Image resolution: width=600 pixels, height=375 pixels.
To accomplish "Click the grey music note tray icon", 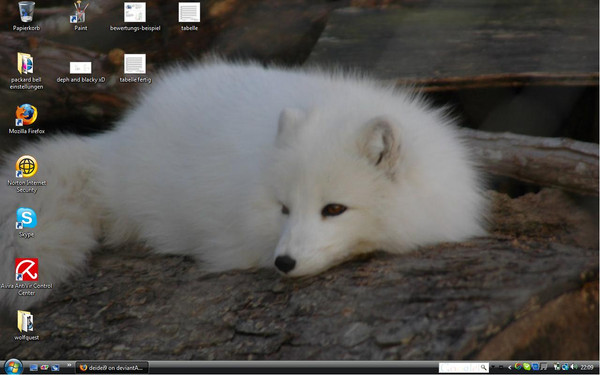I will 544,367.
